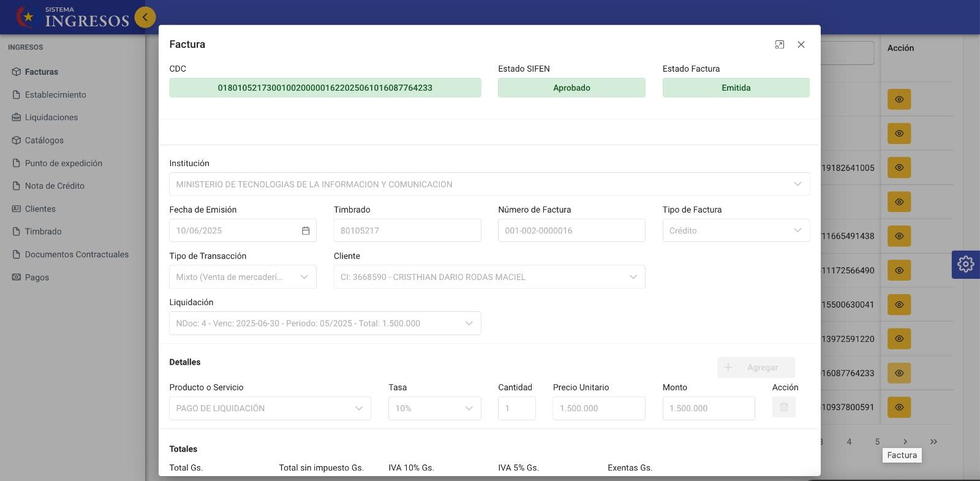Screen dimensions: 980x481
Task: Expand the Liquidación dropdown
Action: point(469,324)
